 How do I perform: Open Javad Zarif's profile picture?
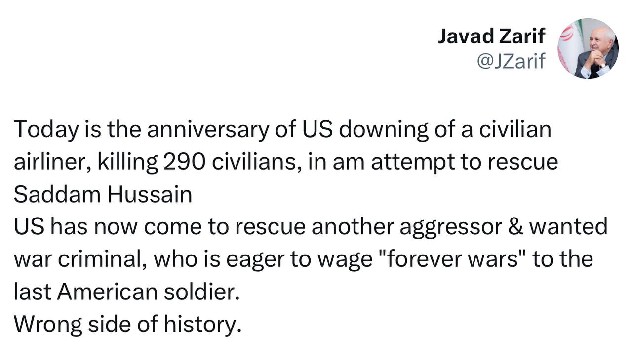588,49
